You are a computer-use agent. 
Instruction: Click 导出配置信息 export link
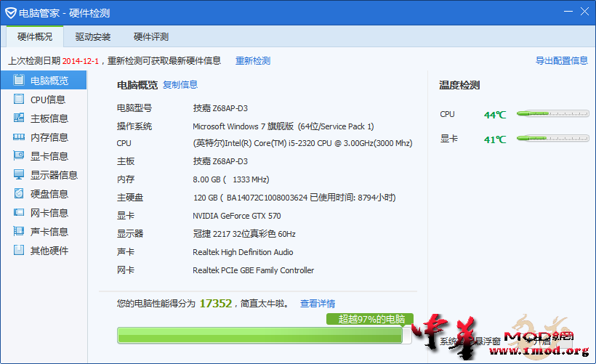(561, 61)
